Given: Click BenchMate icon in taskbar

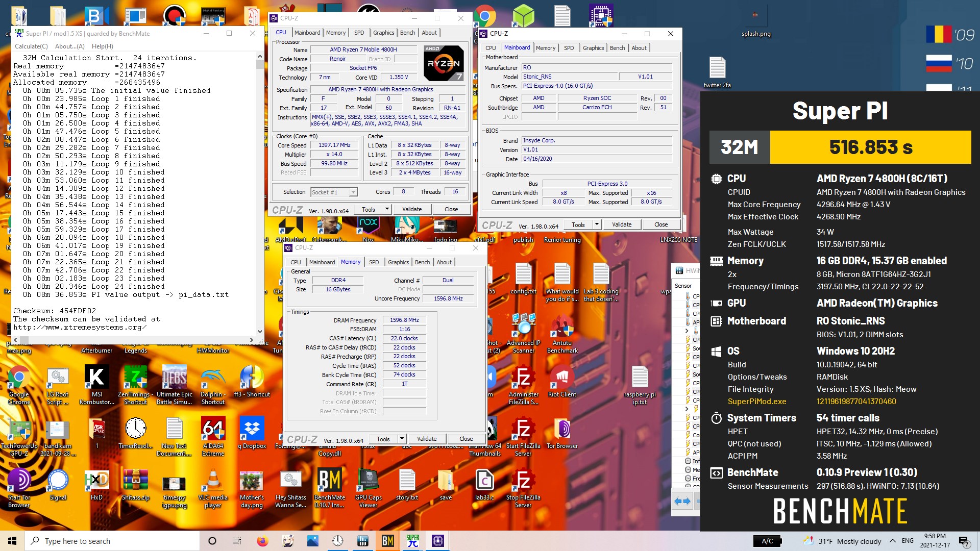Looking at the screenshot, I should pyautogui.click(x=388, y=541).
